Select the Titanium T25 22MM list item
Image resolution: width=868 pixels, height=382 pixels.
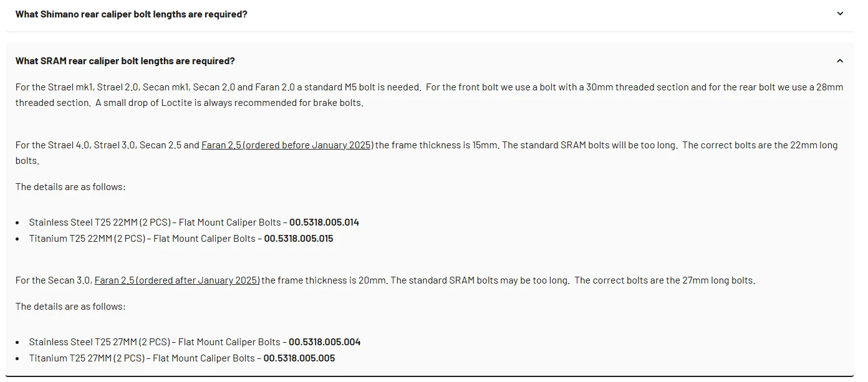[142, 239]
